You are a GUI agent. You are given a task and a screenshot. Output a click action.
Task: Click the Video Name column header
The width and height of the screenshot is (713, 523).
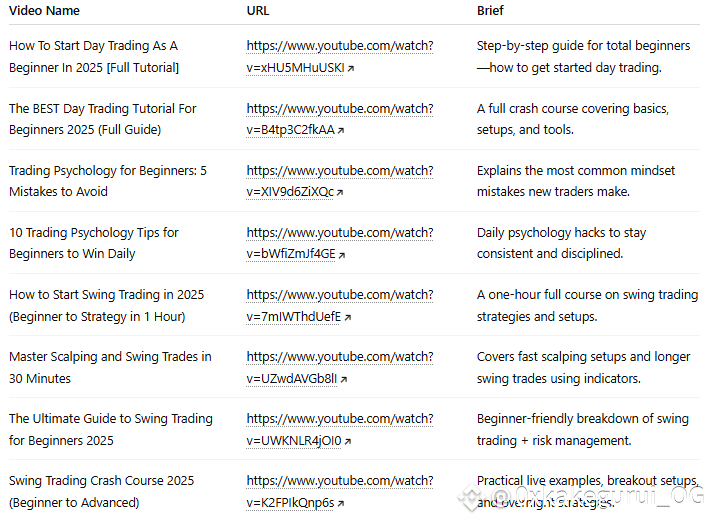point(44,10)
